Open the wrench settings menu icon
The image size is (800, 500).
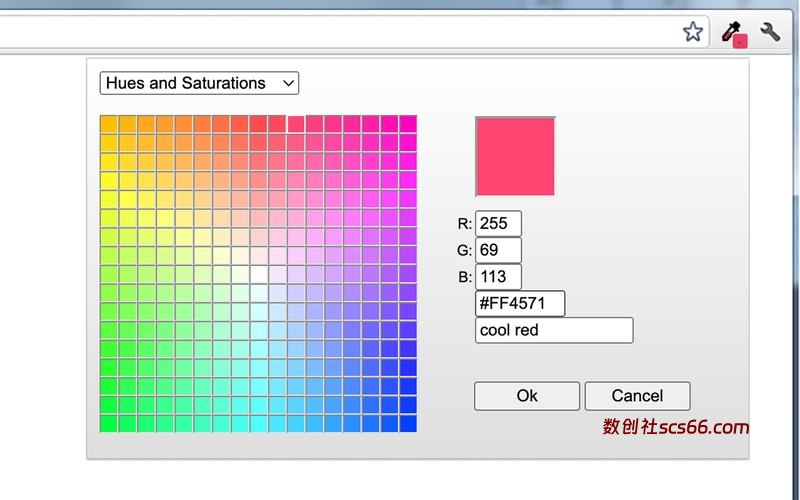point(770,32)
